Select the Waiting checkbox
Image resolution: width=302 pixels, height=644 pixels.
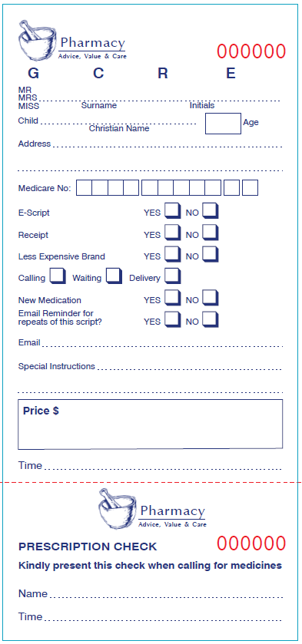(x=114, y=276)
